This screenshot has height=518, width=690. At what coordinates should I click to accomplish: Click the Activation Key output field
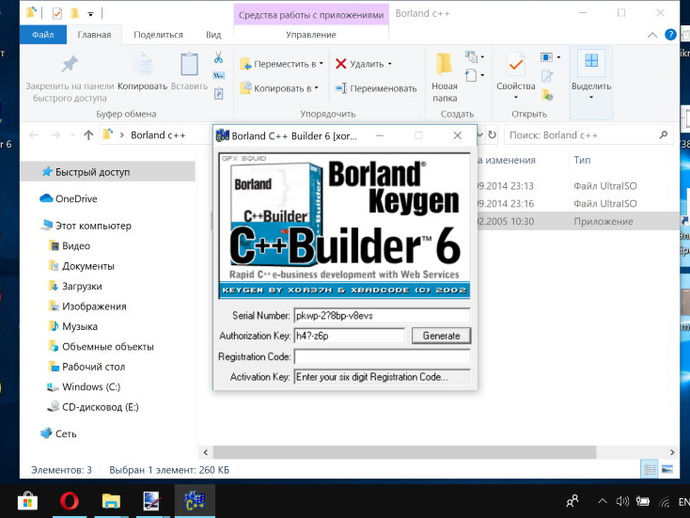pyautogui.click(x=382, y=377)
